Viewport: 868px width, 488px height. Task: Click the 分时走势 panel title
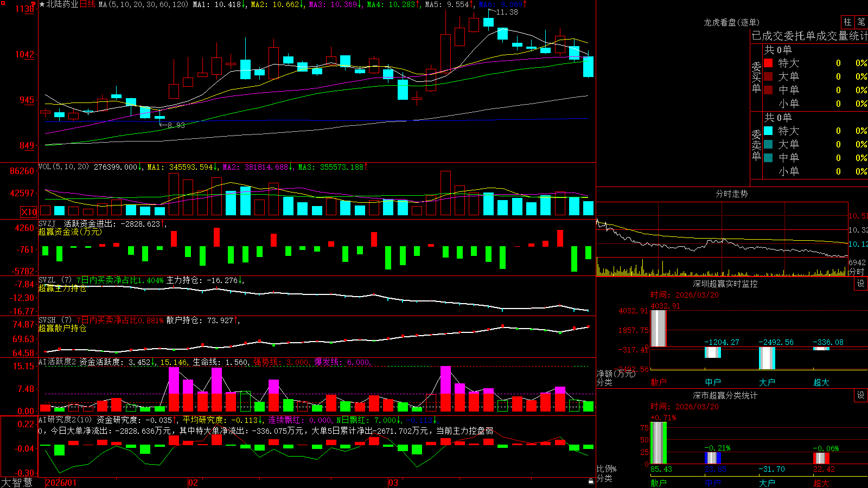(x=731, y=194)
